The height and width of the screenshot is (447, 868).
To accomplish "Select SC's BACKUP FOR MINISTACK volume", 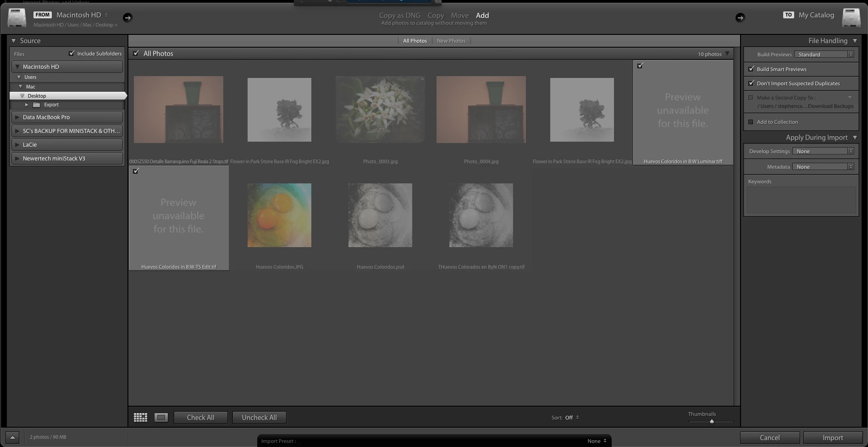I will tap(67, 131).
